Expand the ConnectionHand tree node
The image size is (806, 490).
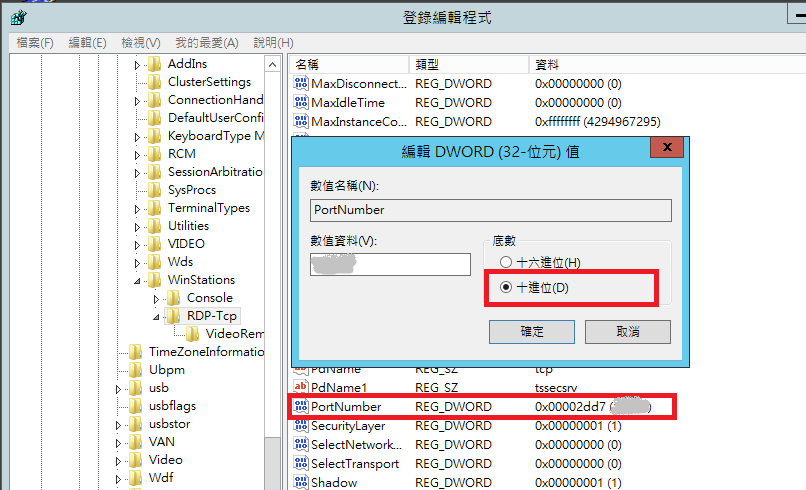[137, 101]
